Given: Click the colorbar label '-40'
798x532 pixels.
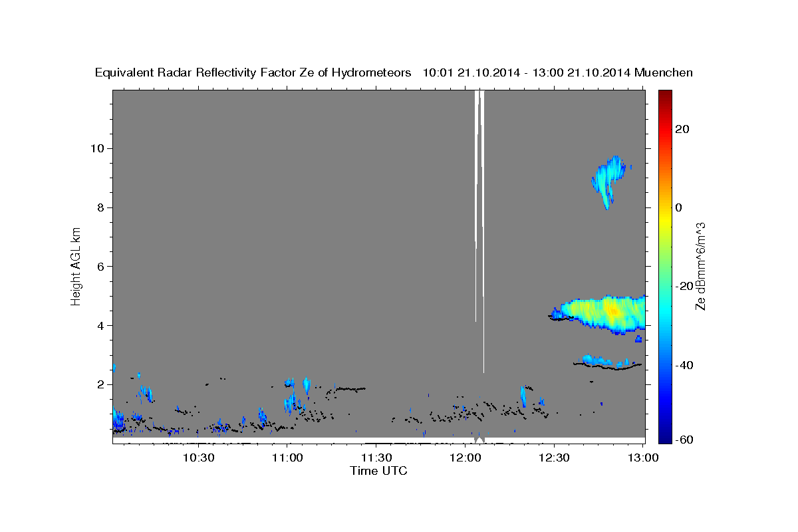Looking at the screenshot, I should click(x=685, y=365).
